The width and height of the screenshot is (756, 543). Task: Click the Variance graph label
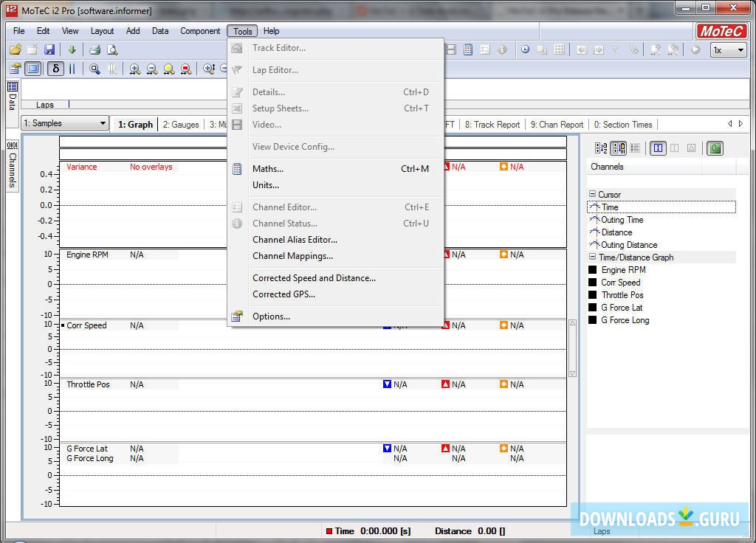[x=81, y=167]
